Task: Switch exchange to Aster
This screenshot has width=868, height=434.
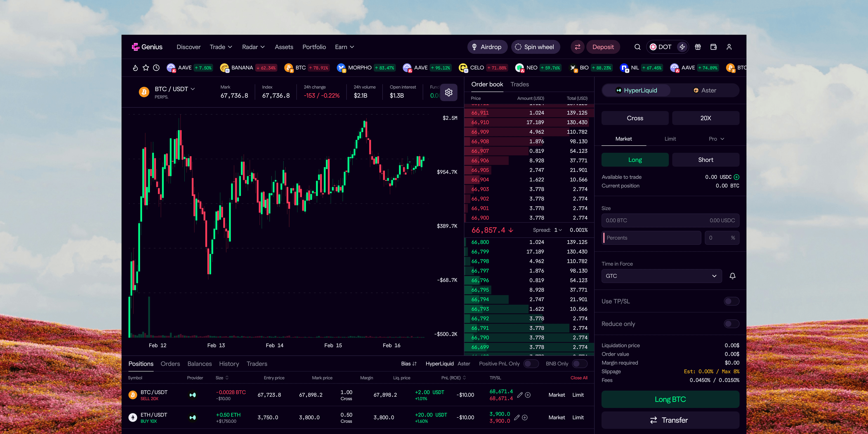Action: click(705, 90)
